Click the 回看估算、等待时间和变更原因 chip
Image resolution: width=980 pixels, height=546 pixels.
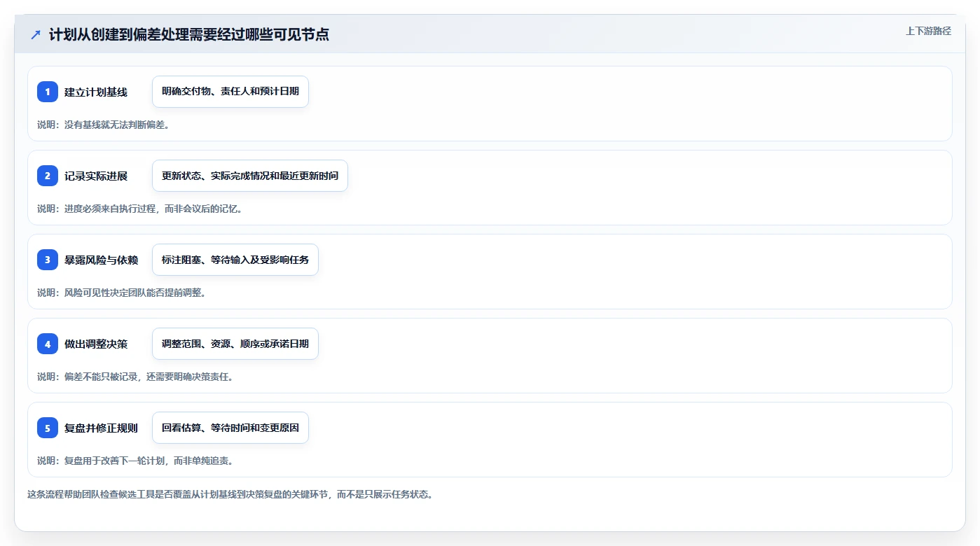pos(230,428)
